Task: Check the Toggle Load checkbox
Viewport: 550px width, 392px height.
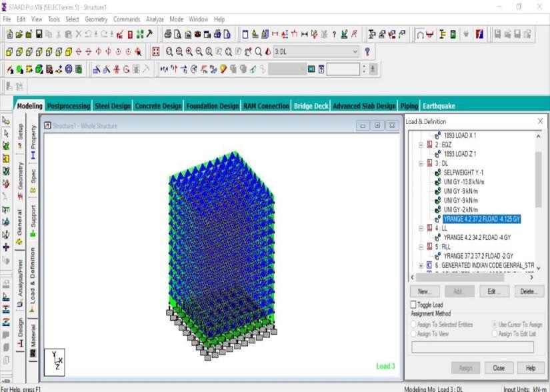Action: (x=413, y=305)
